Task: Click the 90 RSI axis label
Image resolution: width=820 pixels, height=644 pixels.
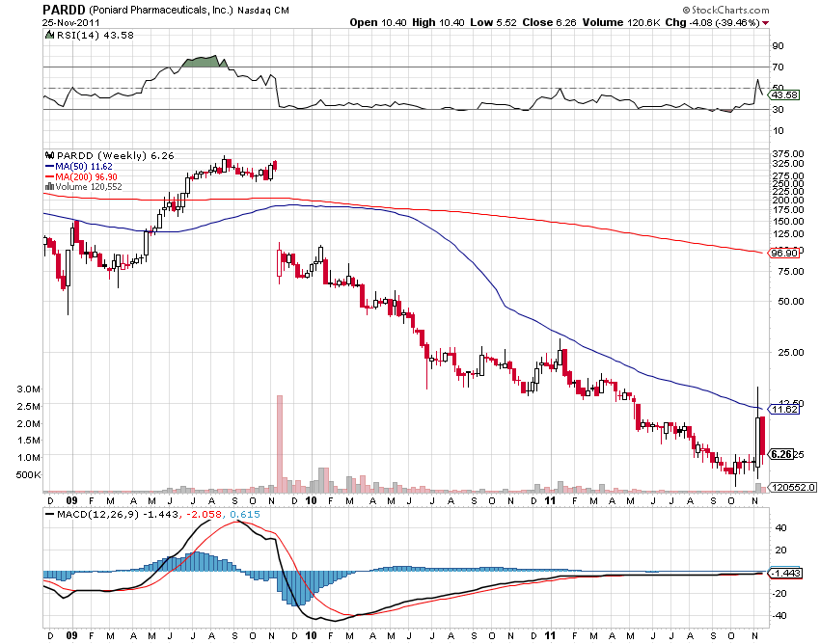Action: coord(779,46)
